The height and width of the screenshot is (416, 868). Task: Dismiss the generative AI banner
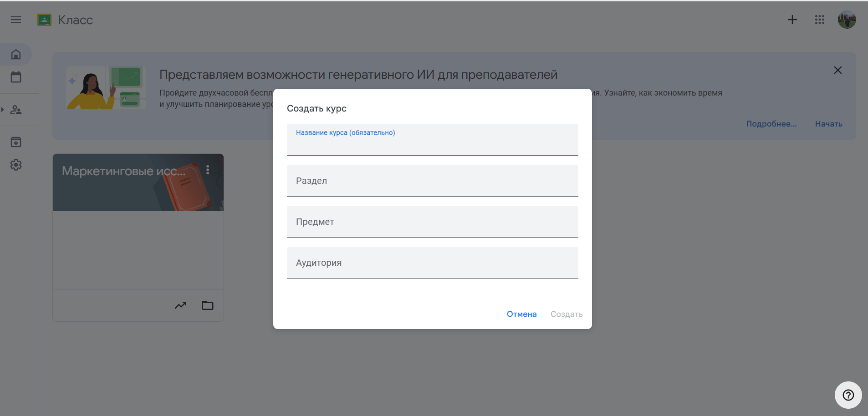[x=838, y=70]
